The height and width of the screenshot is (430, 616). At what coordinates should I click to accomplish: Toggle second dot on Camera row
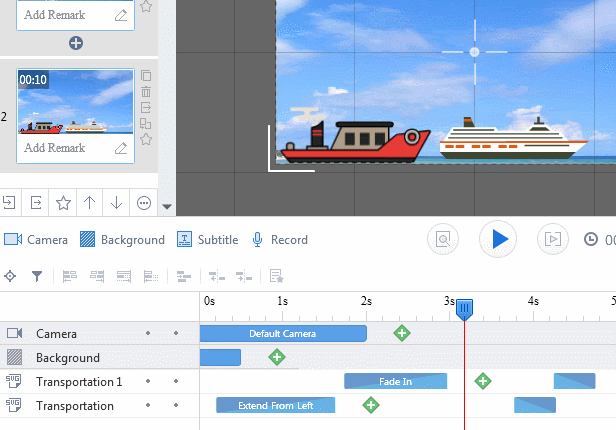(176, 334)
